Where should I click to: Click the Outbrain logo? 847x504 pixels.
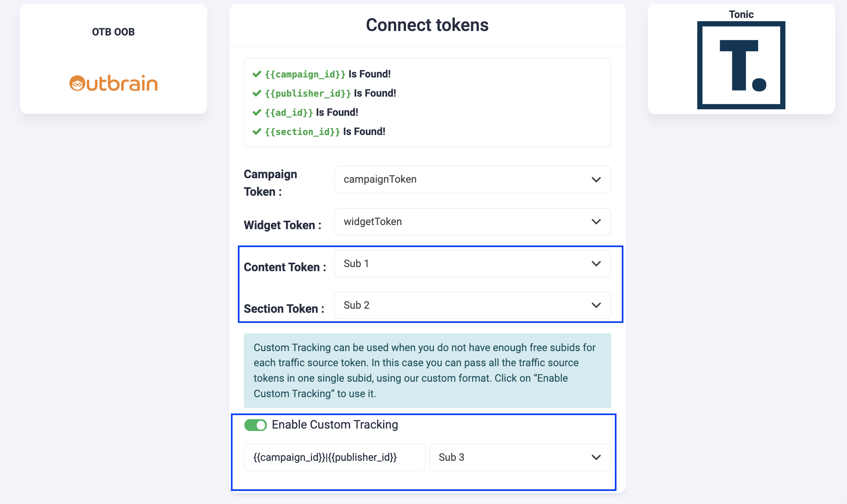[113, 83]
